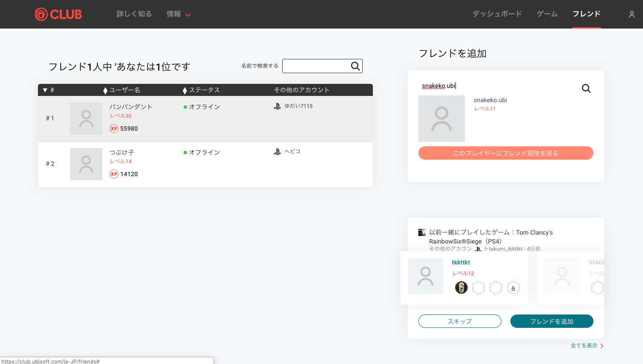Click レベル12 on tkkttkt card
Image resolution: width=643 pixels, height=364 pixels.
click(x=463, y=273)
